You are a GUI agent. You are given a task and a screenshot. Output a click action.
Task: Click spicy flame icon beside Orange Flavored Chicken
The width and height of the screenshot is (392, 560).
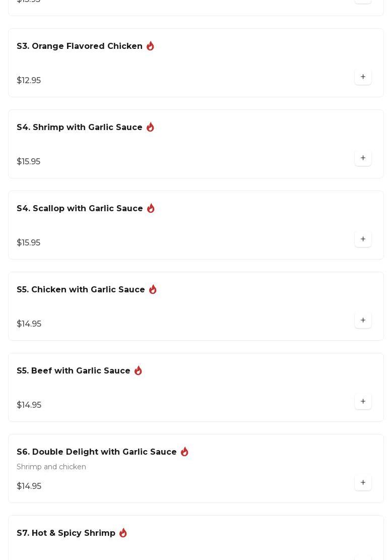click(150, 46)
